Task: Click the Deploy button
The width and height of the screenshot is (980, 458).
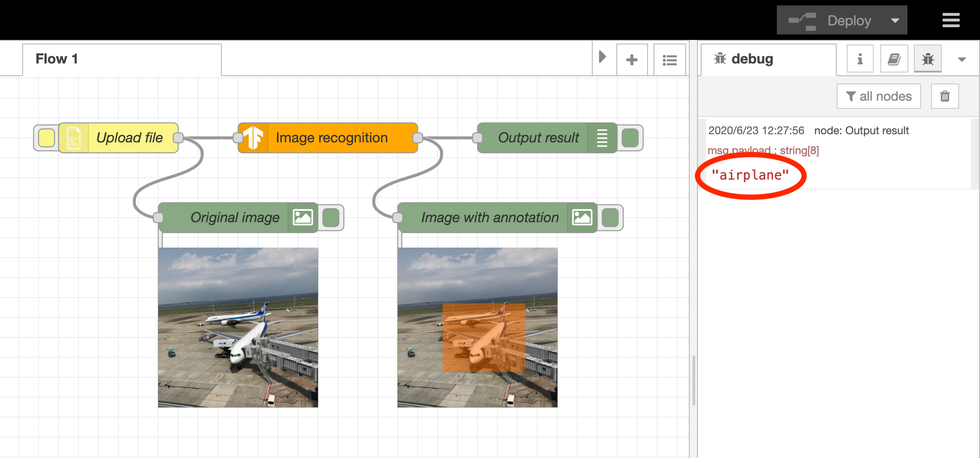Action: coord(830,20)
